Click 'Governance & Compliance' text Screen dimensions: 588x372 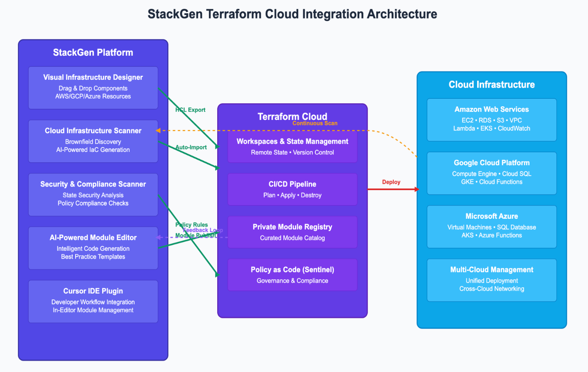(292, 281)
